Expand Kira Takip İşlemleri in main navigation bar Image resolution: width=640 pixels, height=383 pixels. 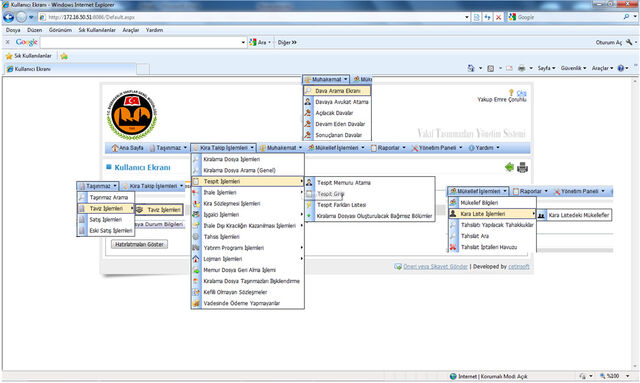(x=223, y=148)
